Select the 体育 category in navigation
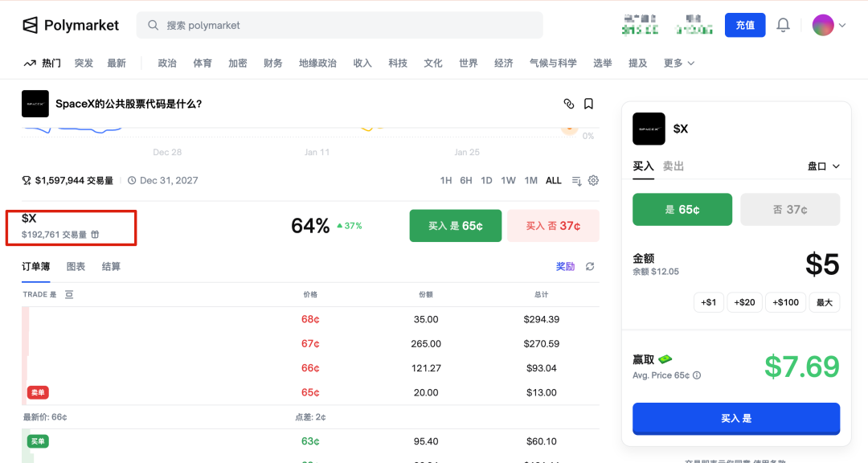This screenshot has width=868, height=463. tap(203, 63)
